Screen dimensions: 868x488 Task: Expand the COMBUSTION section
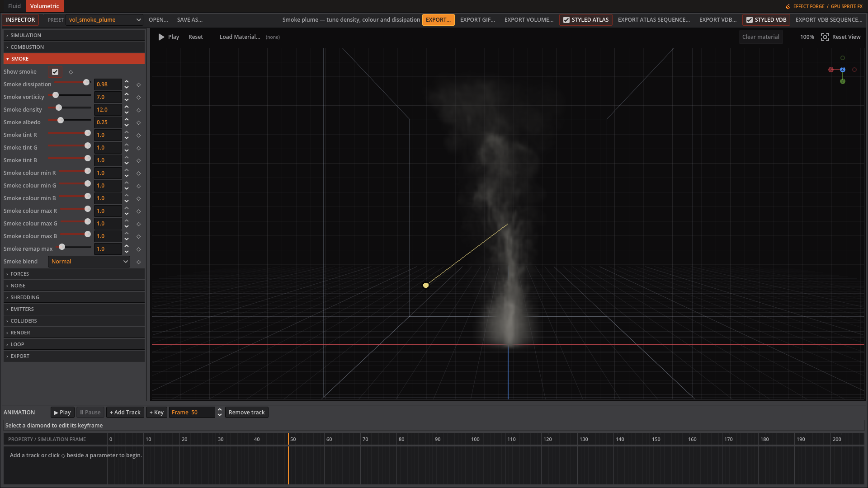click(x=74, y=47)
